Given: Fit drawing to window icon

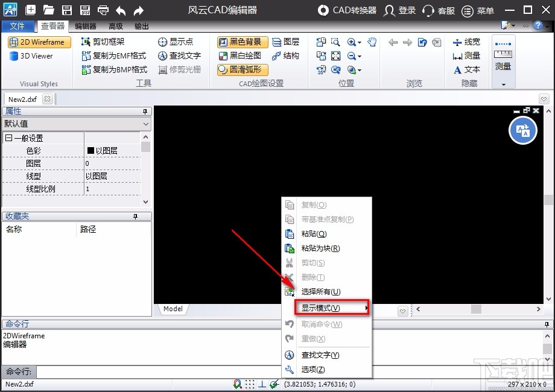Looking at the screenshot, I should point(335,56).
